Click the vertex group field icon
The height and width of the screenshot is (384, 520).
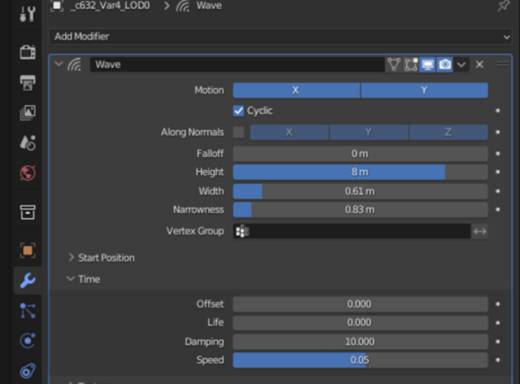pyautogui.click(x=242, y=231)
